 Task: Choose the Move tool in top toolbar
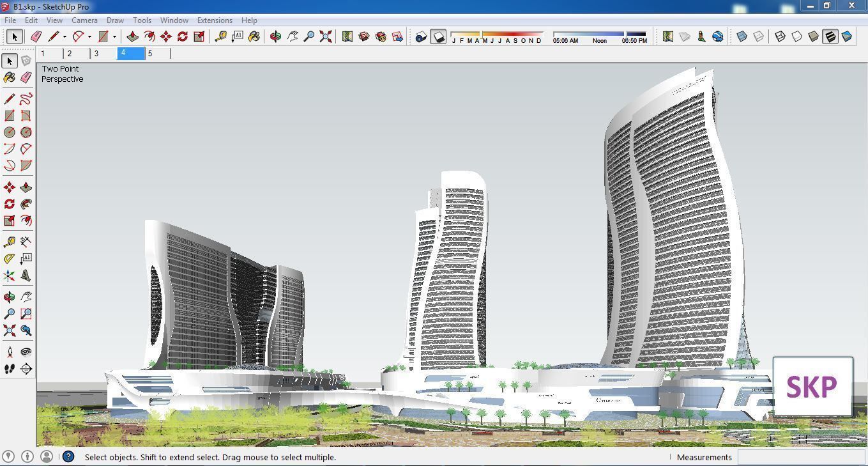click(166, 37)
